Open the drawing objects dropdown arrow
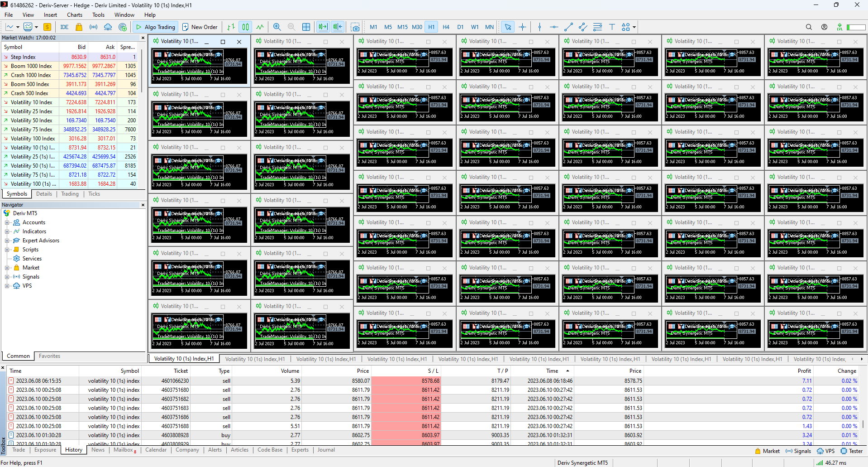 pyautogui.click(x=634, y=27)
